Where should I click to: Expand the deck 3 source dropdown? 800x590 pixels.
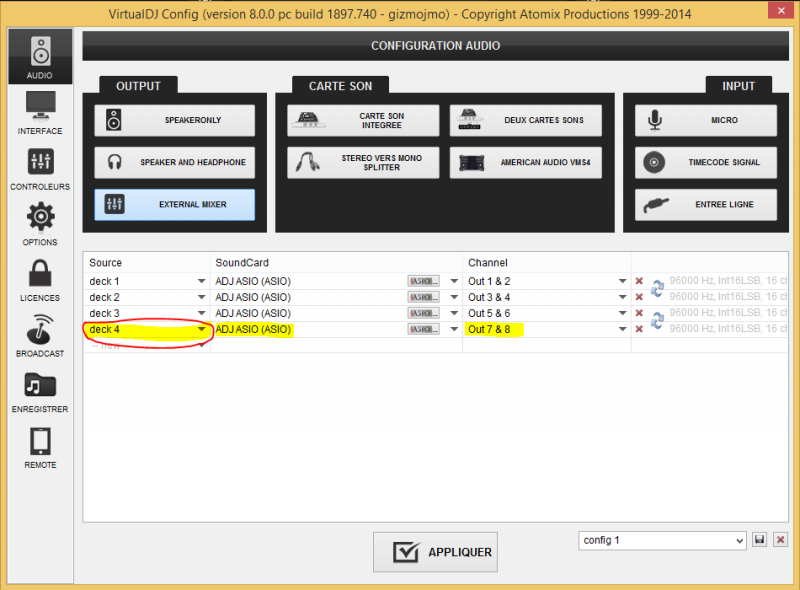tap(202, 313)
